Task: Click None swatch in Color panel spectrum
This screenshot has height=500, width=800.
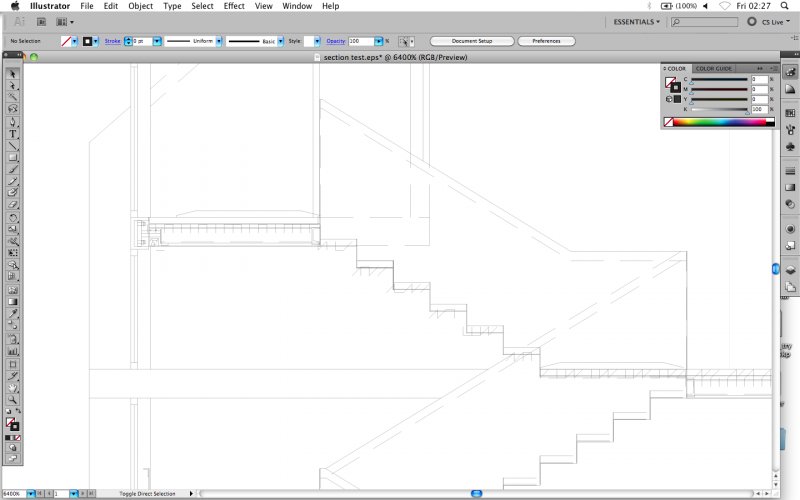Action: pos(668,122)
